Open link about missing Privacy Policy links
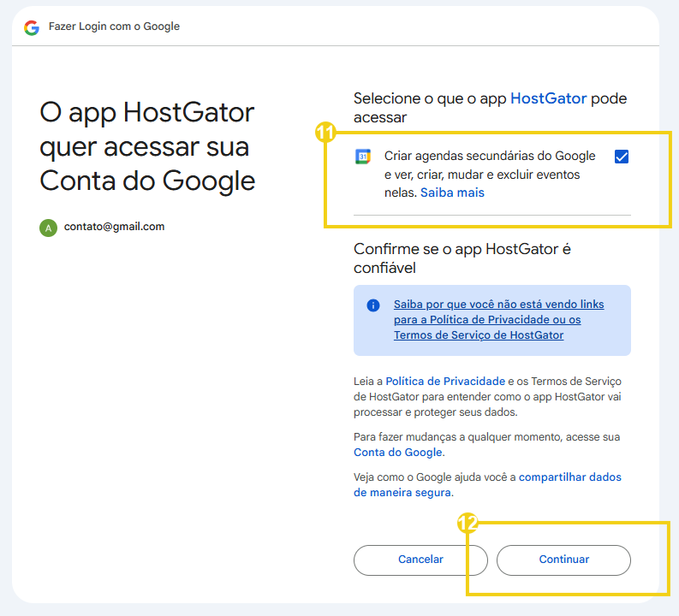 click(x=498, y=320)
